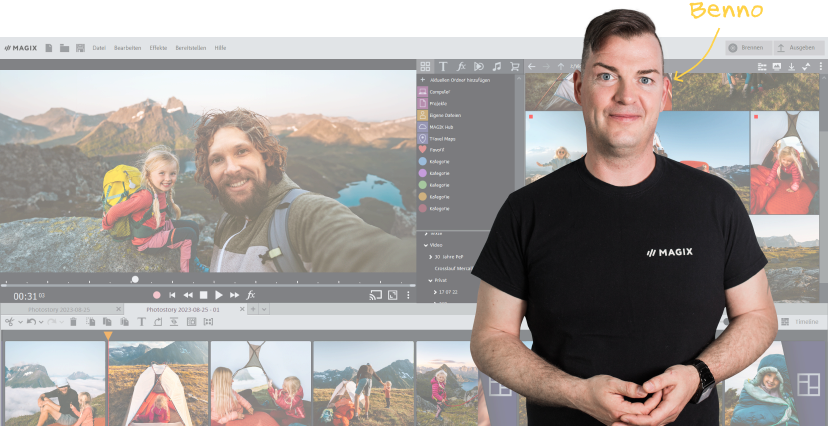Click the preview playback position slider handle
Image resolution: width=828 pixels, height=426 pixels.
(135, 280)
